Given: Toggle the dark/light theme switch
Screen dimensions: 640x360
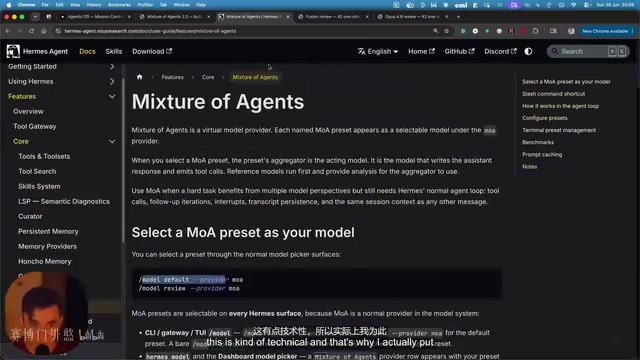Looking at the screenshot, I should [x=528, y=51].
